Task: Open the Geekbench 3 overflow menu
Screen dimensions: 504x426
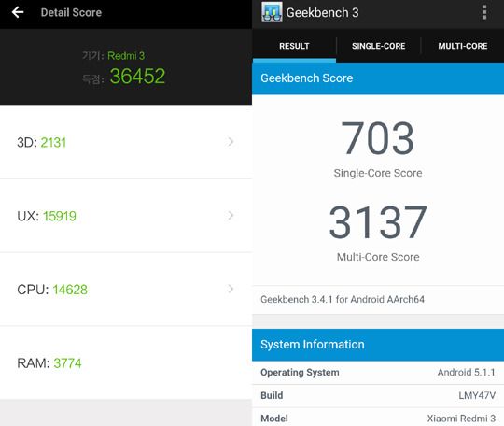Action: [x=484, y=12]
